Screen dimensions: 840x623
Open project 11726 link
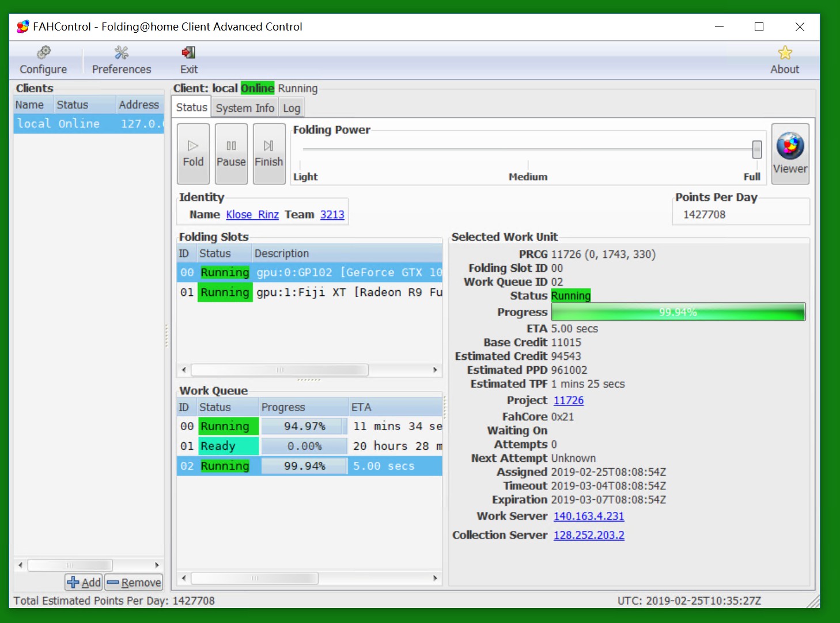pos(569,400)
